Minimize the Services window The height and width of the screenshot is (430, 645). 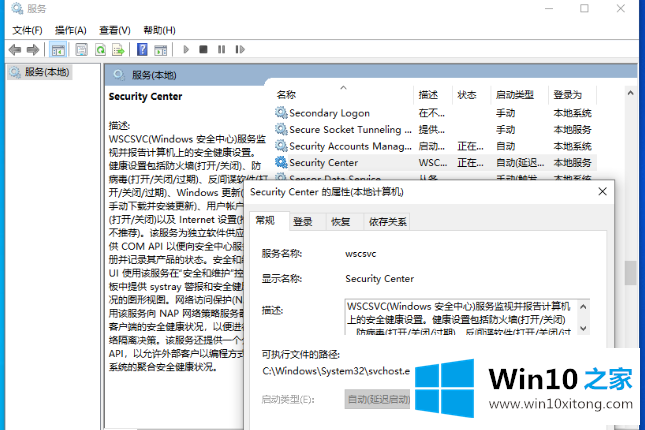tap(549, 8)
